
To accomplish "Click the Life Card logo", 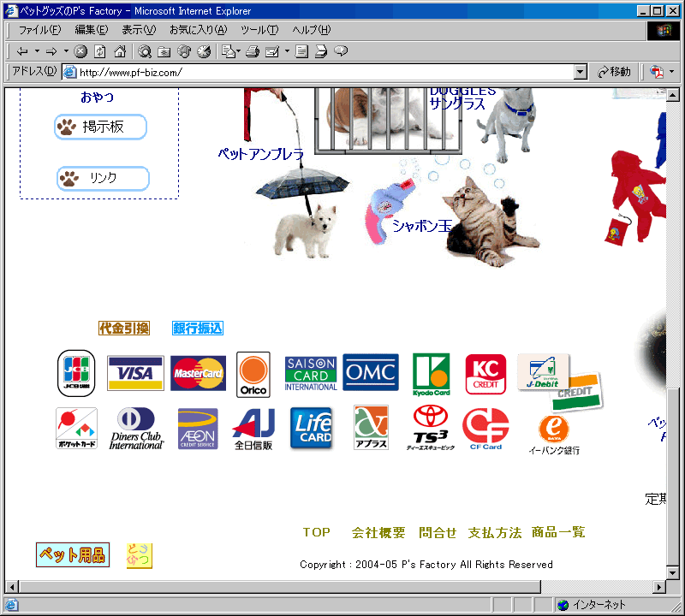I will tap(312, 429).
